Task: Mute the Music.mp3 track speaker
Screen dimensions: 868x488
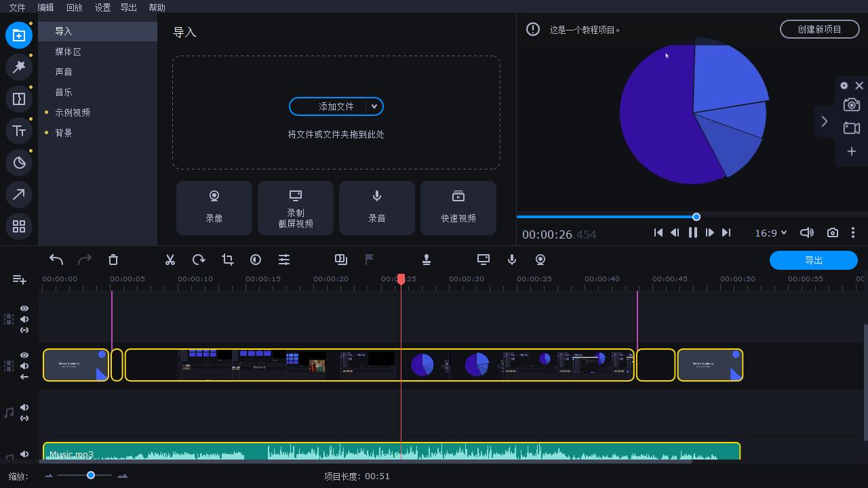Action: (x=24, y=454)
